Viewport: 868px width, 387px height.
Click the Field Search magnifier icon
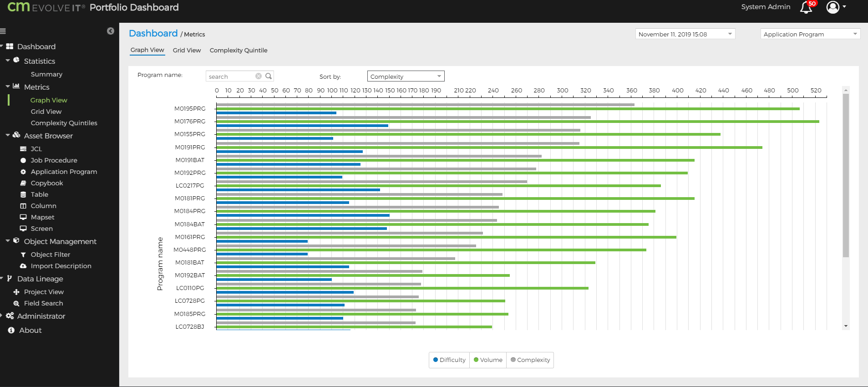pos(16,303)
